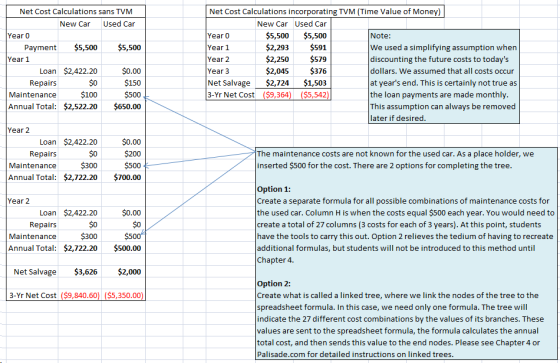Select the TVM Year 1 Used Car value $591

[x=318, y=48]
